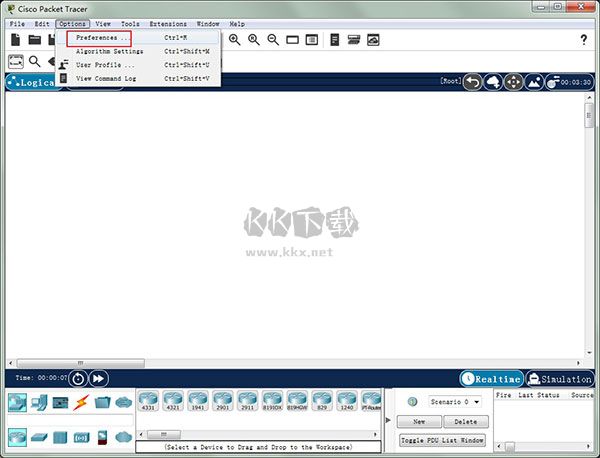Switch to Realtime mode
This screenshot has width=600, height=458.
click(491, 379)
